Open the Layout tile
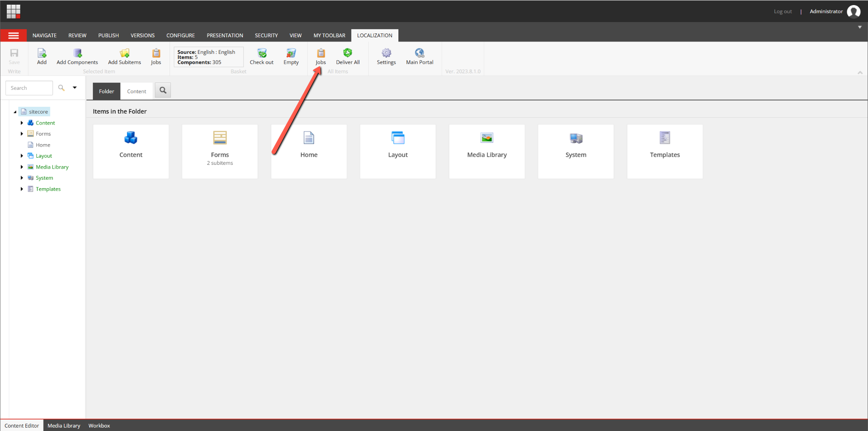This screenshot has height=431, width=868. pyautogui.click(x=398, y=151)
